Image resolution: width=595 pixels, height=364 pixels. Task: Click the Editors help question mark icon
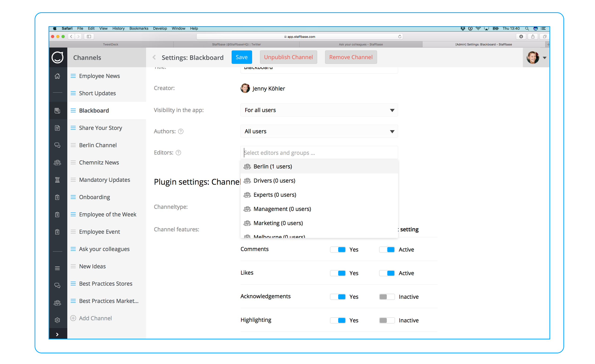point(178,153)
